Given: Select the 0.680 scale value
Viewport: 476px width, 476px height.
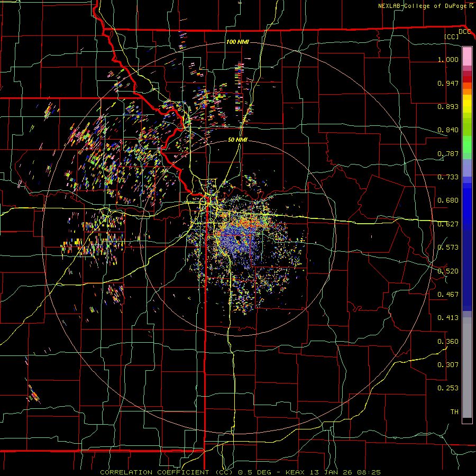Looking at the screenshot, I should pos(448,200).
